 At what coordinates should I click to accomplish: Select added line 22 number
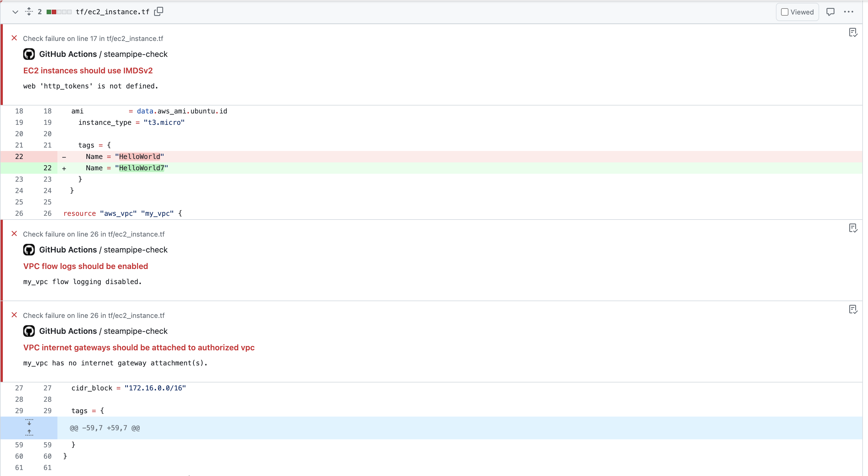(x=47, y=168)
